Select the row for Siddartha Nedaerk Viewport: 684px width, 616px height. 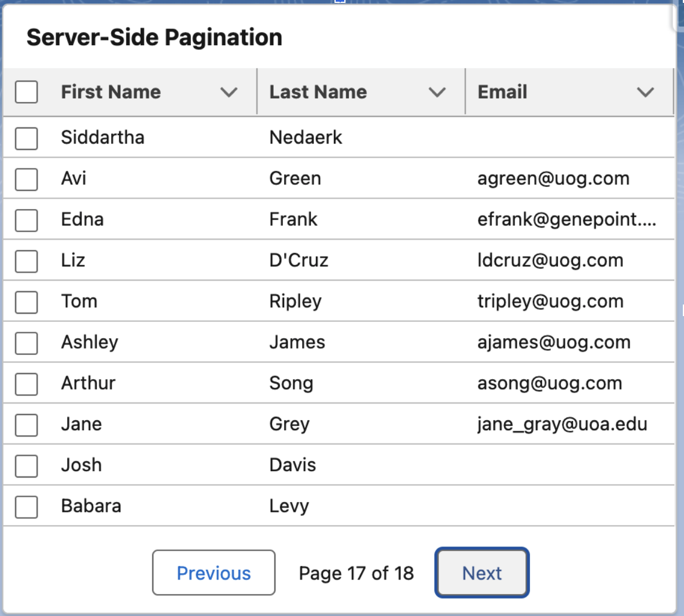26,137
